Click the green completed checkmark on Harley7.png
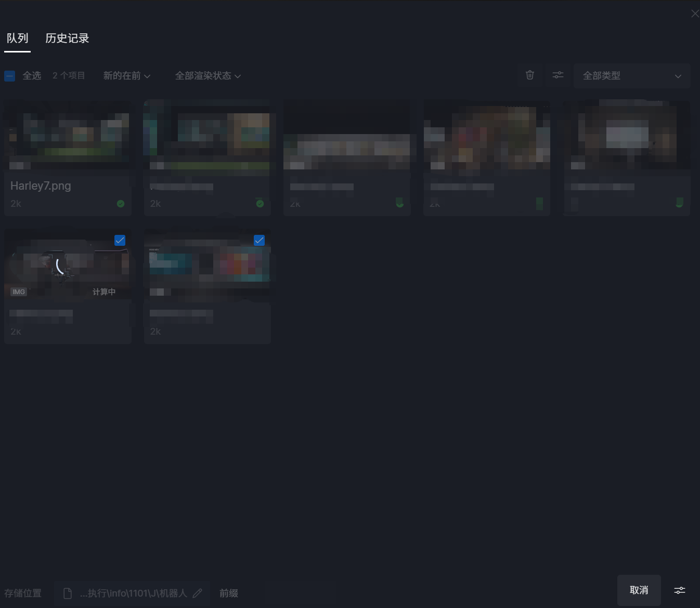Viewport: 700px width, 608px height. tap(121, 204)
